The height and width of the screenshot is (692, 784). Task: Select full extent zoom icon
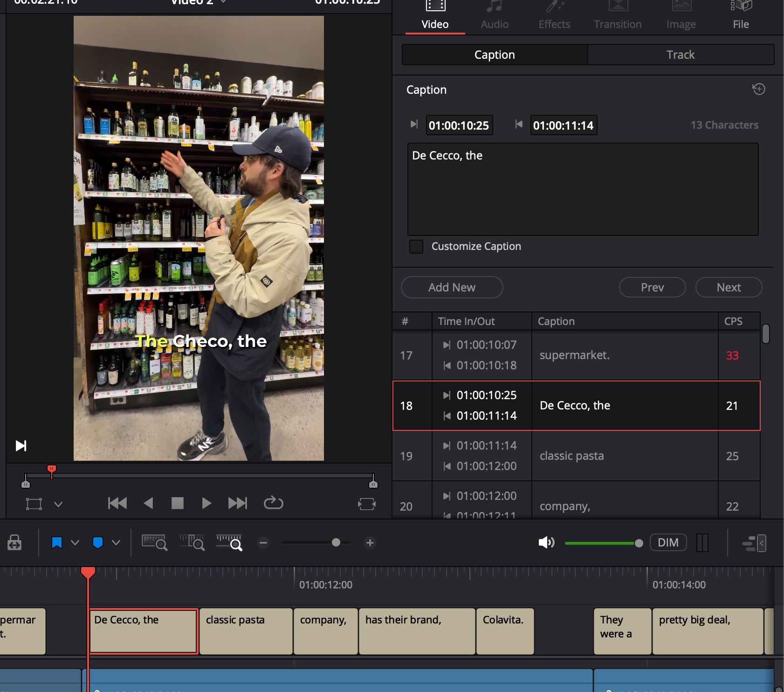pos(154,543)
